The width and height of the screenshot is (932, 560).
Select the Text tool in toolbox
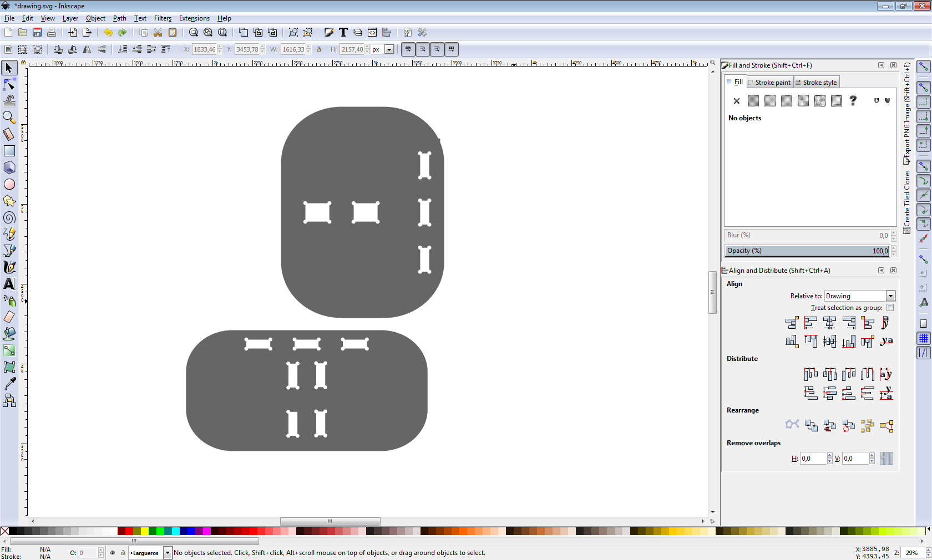pos(9,284)
